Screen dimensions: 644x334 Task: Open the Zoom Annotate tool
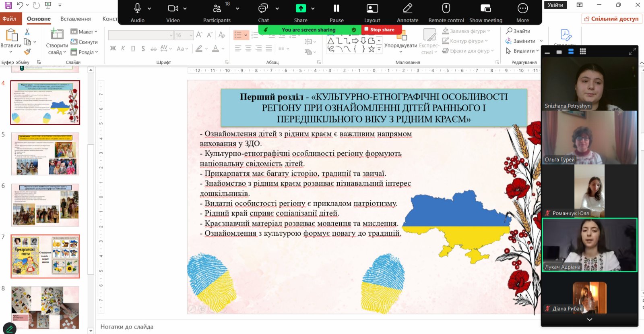[407, 12]
